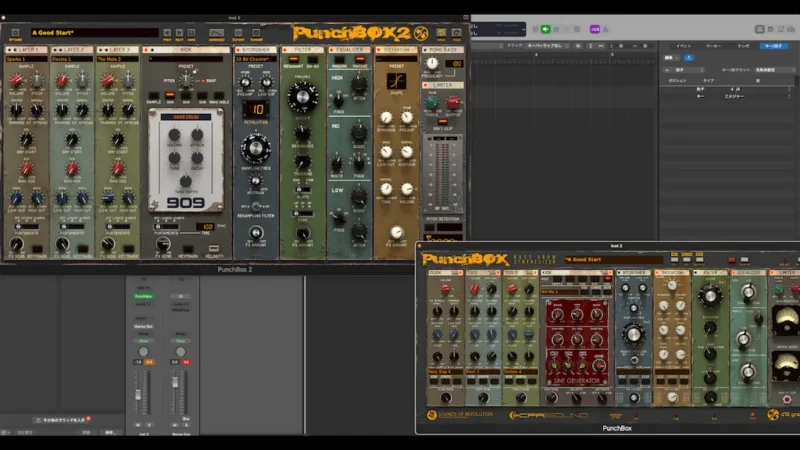Image resolution: width=800 pixels, height=450 pixels.
Task: Switch to the Event tab in list editor
Action: coord(683,46)
